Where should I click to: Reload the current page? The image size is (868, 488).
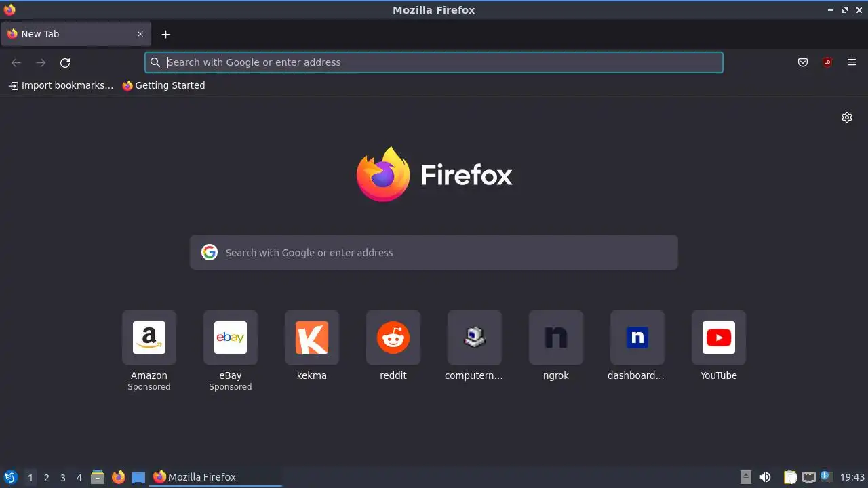pyautogui.click(x=65, y=62)
